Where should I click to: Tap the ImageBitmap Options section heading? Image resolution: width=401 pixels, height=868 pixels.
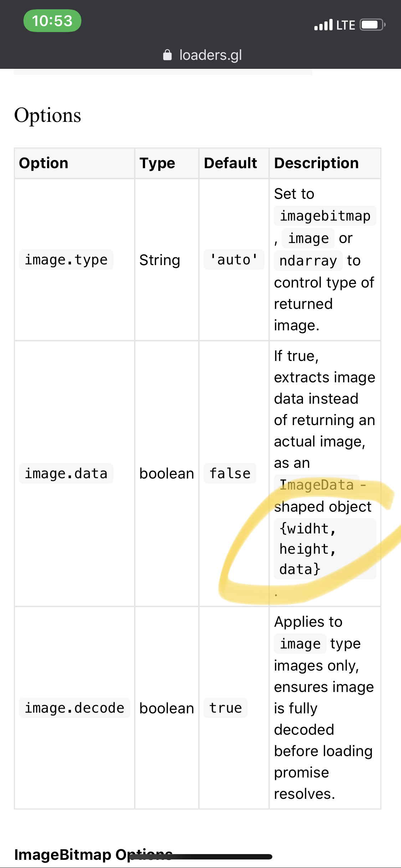coord(93,854)
